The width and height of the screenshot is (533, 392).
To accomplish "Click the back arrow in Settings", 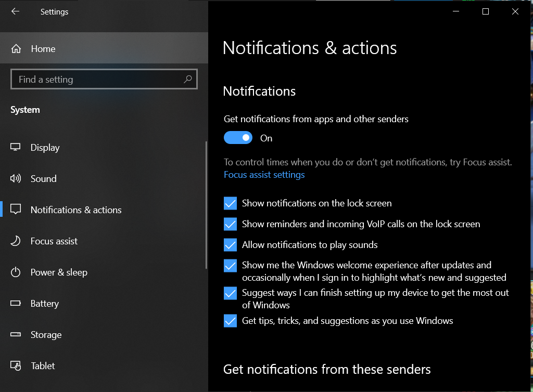I will tap(15, 11).
